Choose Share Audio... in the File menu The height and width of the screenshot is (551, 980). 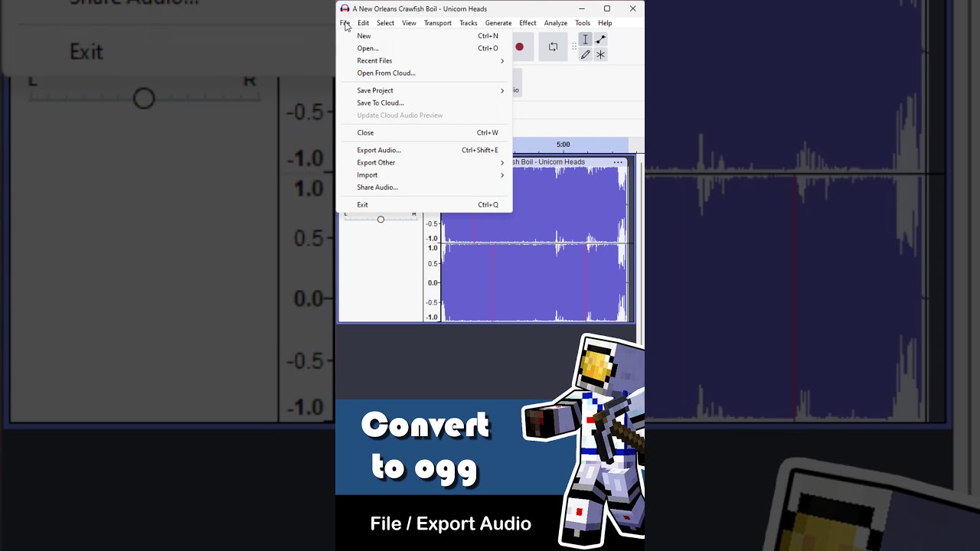(424, 187)
